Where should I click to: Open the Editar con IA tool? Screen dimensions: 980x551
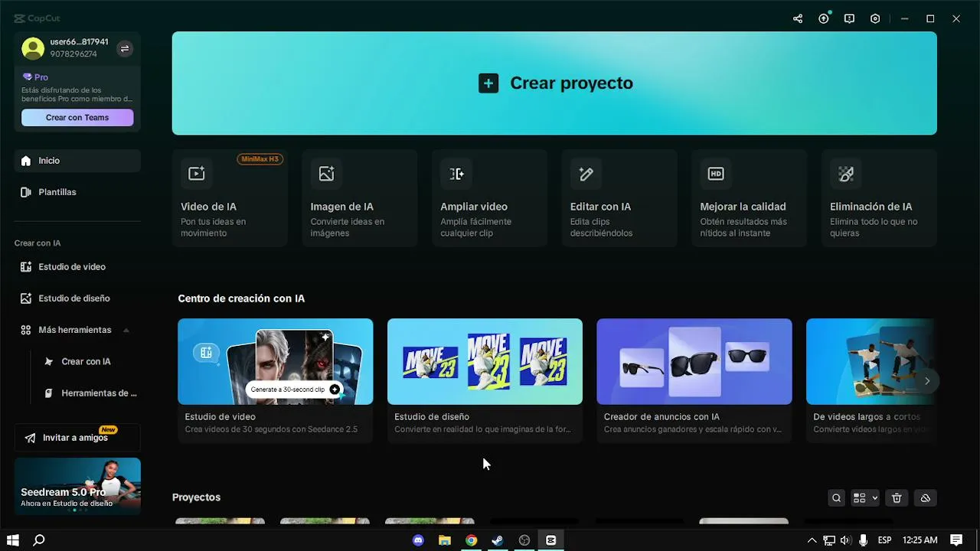point(619,198)
